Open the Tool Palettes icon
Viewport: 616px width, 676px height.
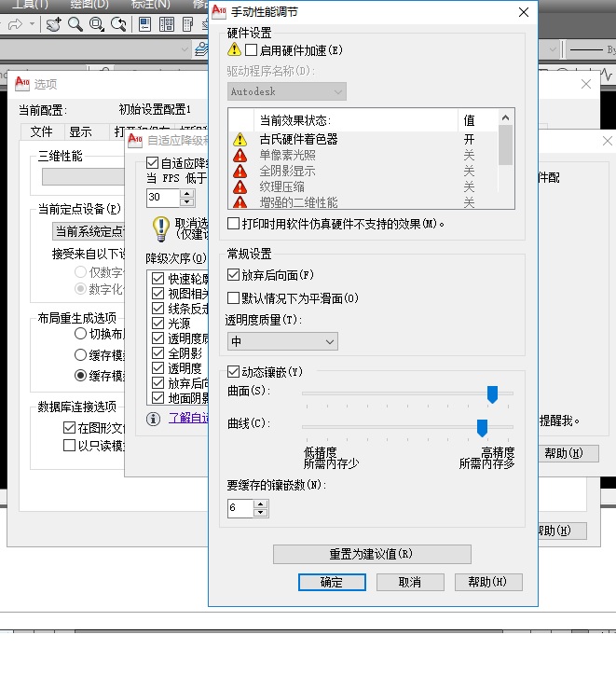click(x=187, y=24)
